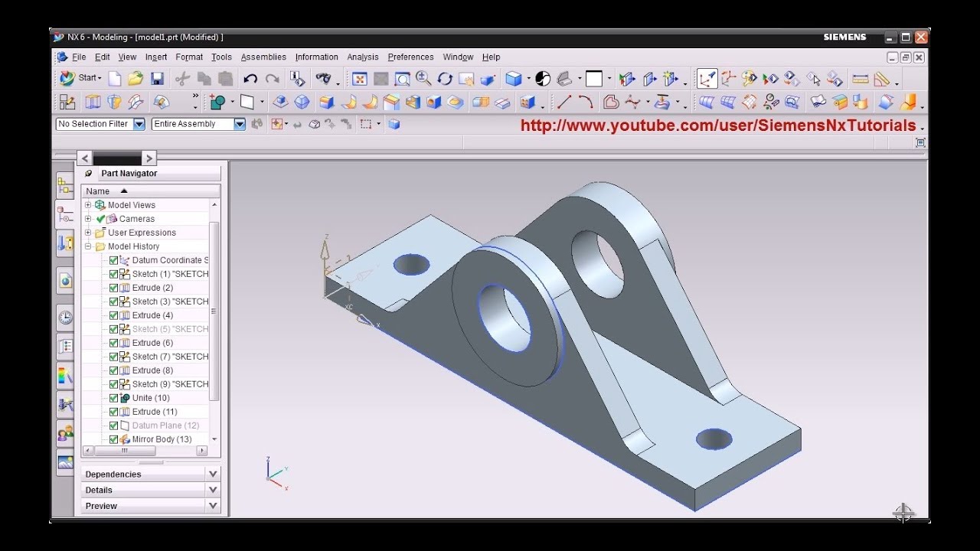Toggle the Extrude (11) checkbox
Image resolution: width=980 pixels, height=551 pixels.
(114, 412)
